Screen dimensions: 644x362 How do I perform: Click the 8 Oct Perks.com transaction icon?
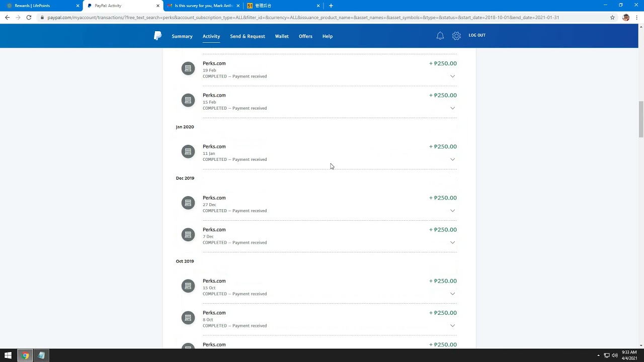[x=188, y=317]
